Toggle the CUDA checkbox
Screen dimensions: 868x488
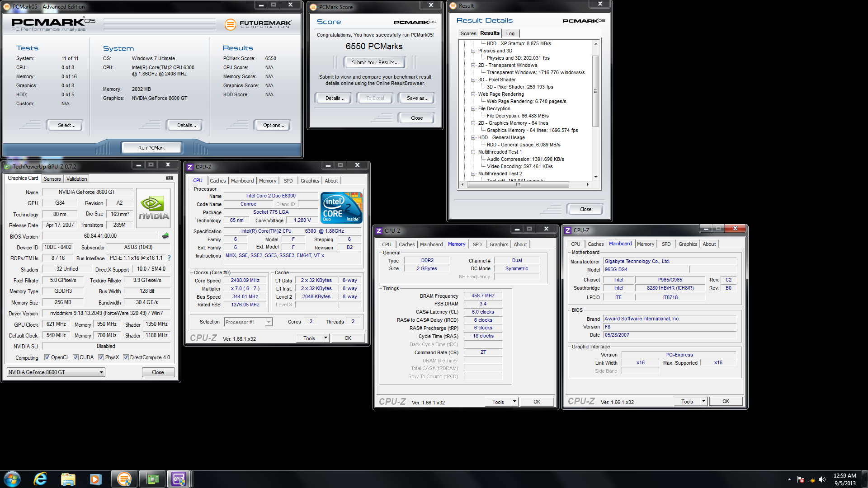tap(75, 357)
